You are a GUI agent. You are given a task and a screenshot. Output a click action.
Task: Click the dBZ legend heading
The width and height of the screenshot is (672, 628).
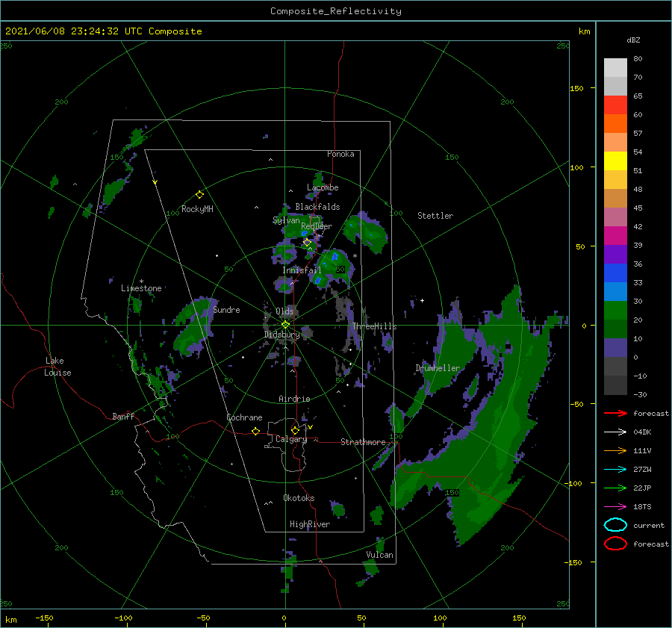click(x=633, y=40)
